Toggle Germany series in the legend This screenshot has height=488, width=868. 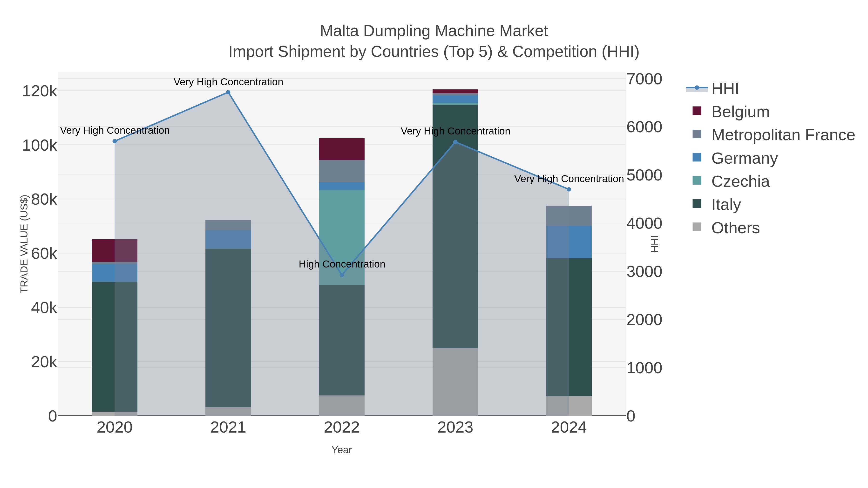735,158
